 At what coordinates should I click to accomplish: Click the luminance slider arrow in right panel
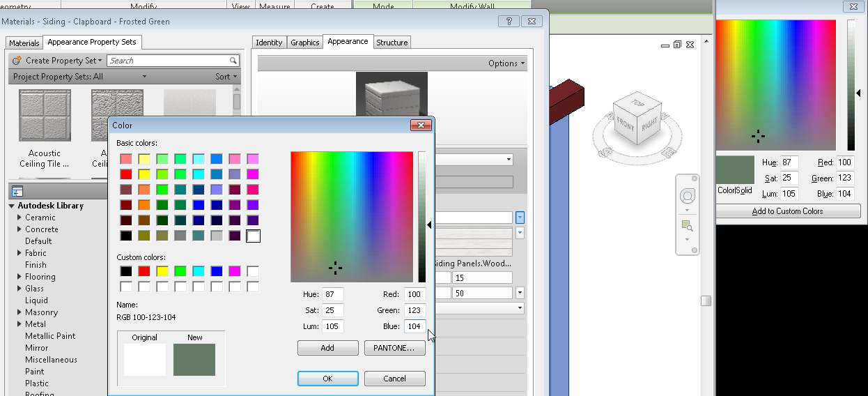point(858,93)
